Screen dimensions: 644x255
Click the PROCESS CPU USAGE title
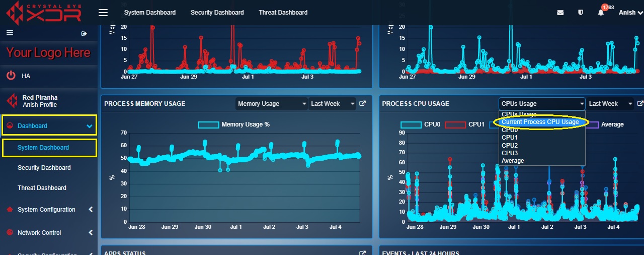[x=416, y=104]
